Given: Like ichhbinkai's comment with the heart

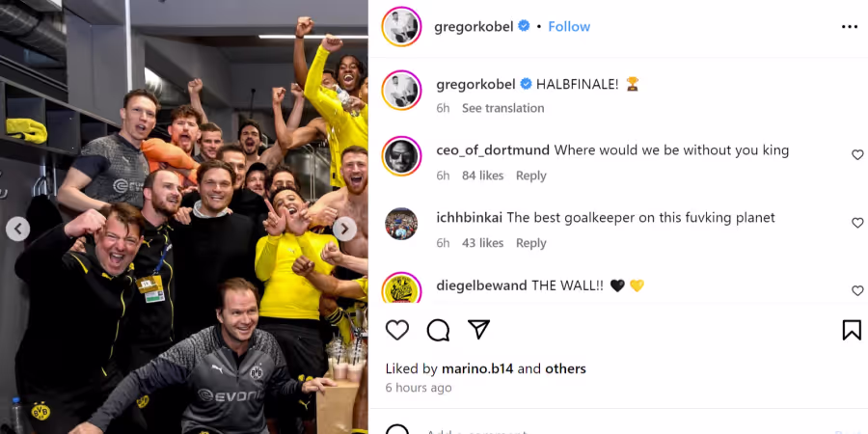Looking at the screenshot, I should (857, 223).
